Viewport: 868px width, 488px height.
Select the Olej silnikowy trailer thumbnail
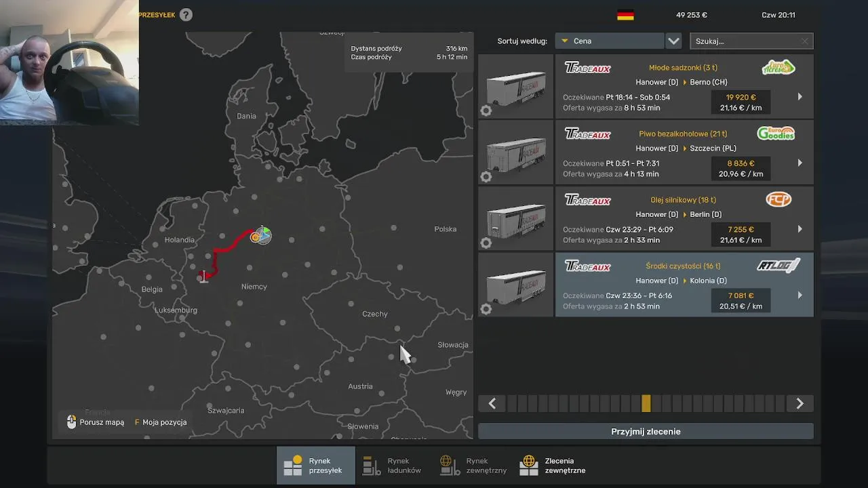[516, 218]
